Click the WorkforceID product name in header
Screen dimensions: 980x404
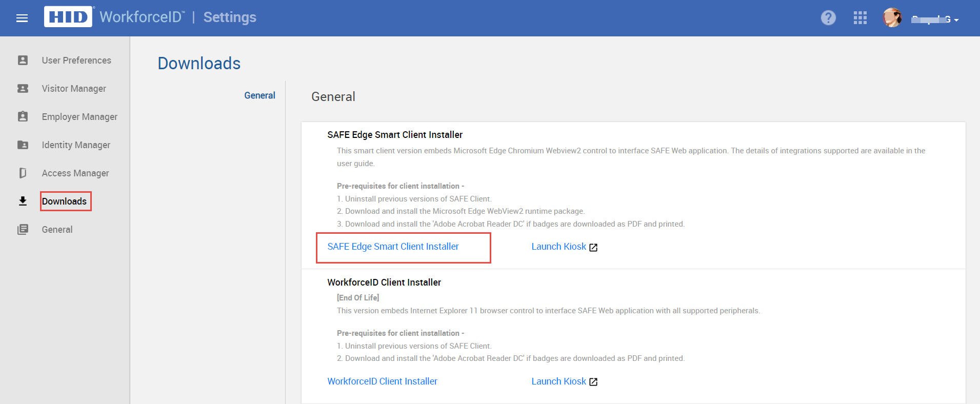point(142,17)
